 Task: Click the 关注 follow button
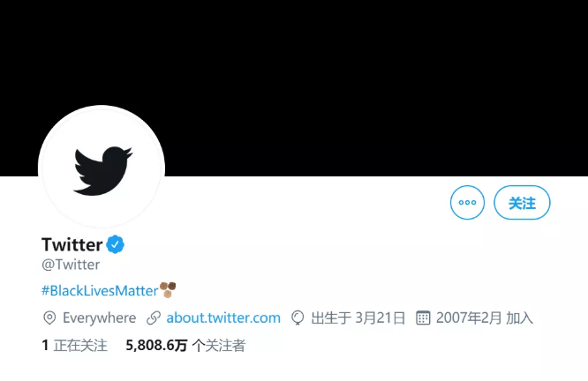[522, 203]
